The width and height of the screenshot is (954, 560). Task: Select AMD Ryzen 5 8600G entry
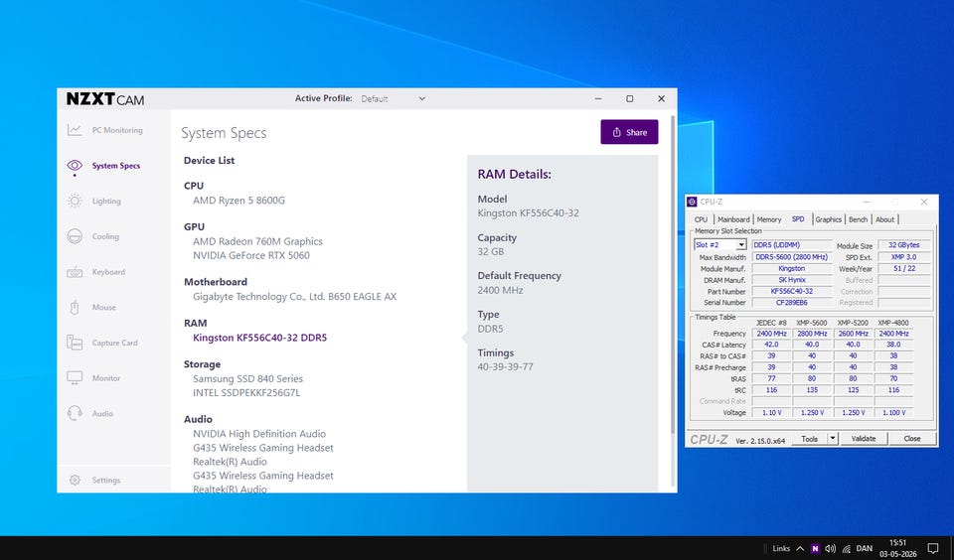[x=238, y=200]
